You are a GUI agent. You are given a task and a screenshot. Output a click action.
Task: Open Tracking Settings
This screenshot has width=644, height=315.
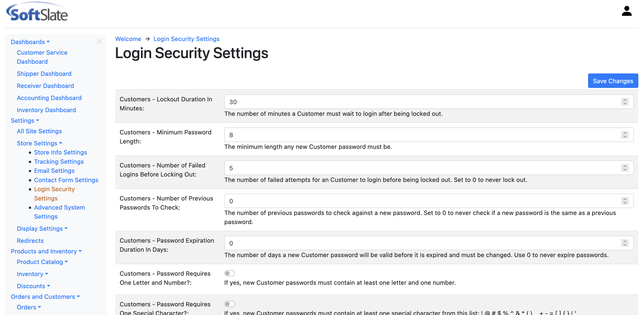click(x=59, y=161)
